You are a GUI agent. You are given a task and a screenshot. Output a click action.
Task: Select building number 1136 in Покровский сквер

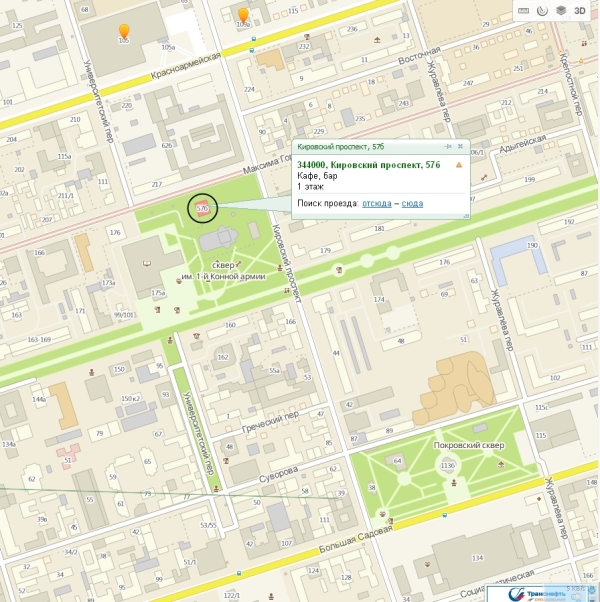click(448, 465)
